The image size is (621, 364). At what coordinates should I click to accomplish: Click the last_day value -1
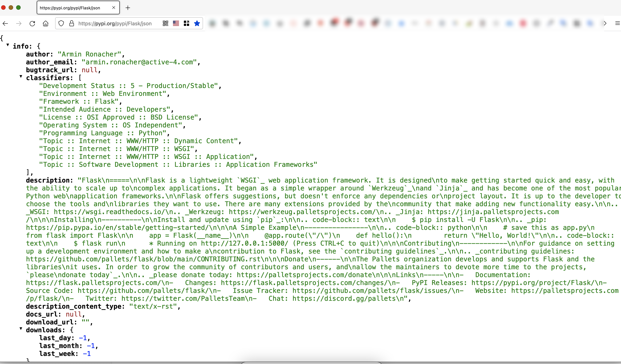click(83, 338)
